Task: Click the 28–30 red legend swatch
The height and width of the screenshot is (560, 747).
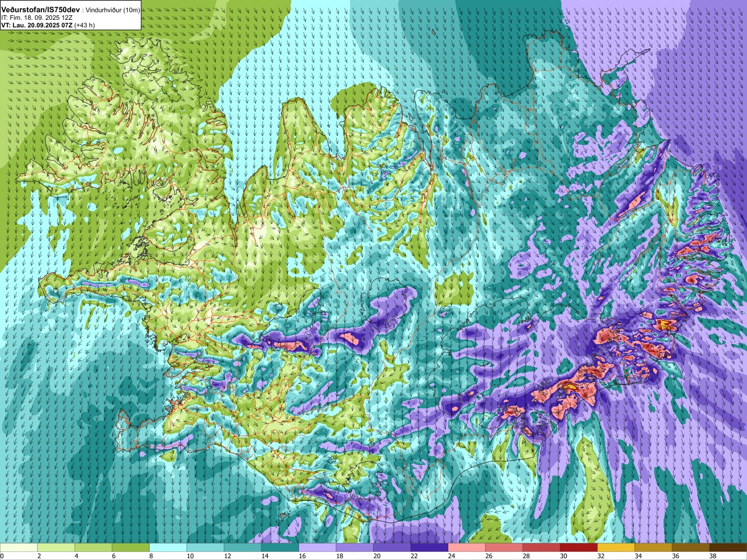Action: 542,548
